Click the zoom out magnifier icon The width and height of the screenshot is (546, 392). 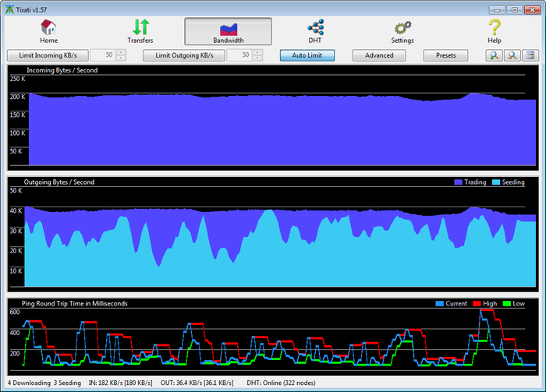[512, 55]
